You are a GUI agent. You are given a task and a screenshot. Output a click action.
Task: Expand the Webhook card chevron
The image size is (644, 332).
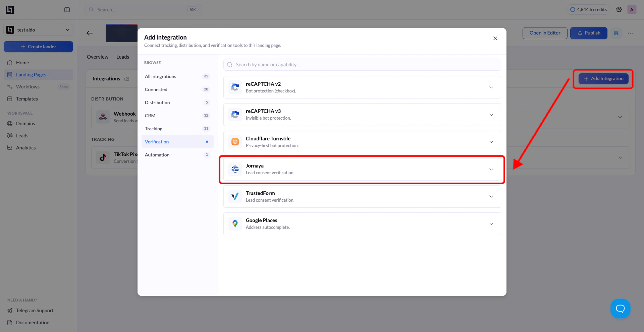(x=620, y=117)
